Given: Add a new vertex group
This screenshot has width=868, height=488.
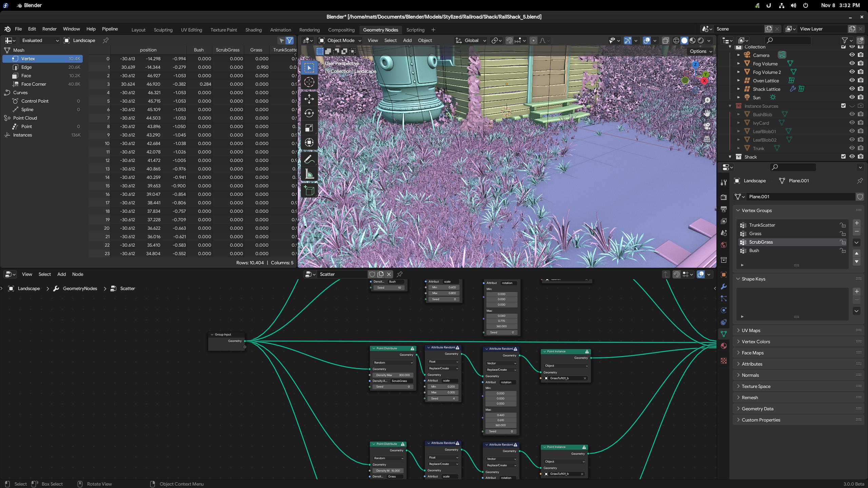Looking at the screenshot, I should pos(856,223).
